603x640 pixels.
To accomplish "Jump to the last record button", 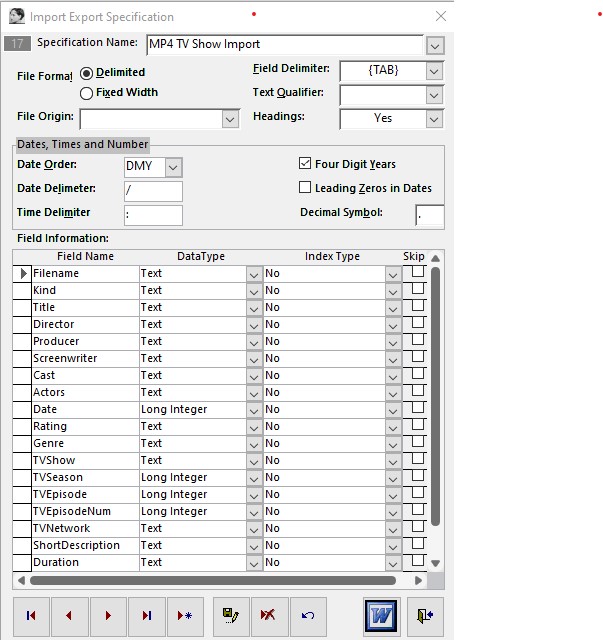I will (x=147, y=616).
